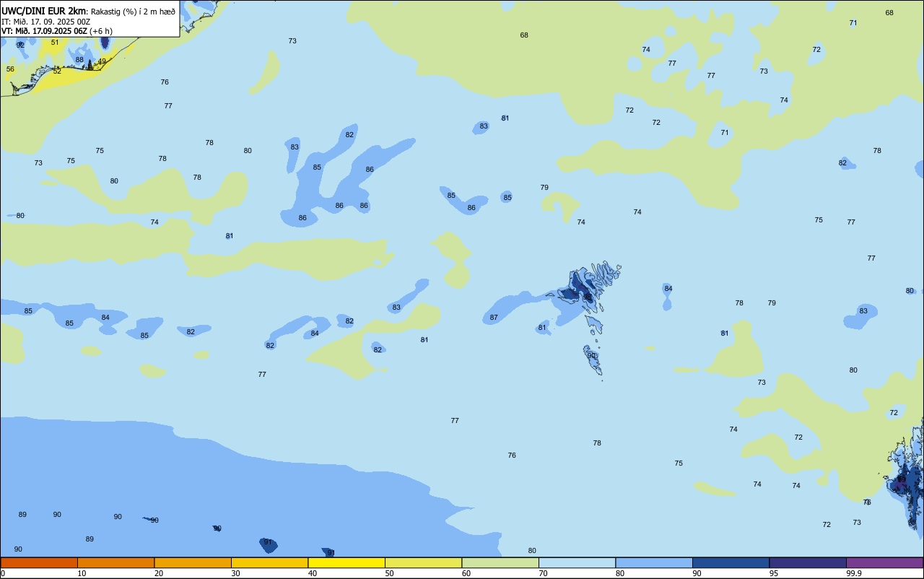Click the map title 'UWC/DINI EUR 2km'

[x=43, y=11]
